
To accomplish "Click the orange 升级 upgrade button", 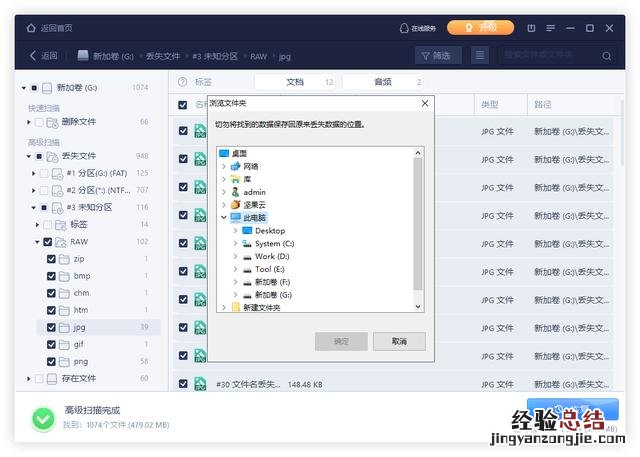I will click(x=480, y=28).
